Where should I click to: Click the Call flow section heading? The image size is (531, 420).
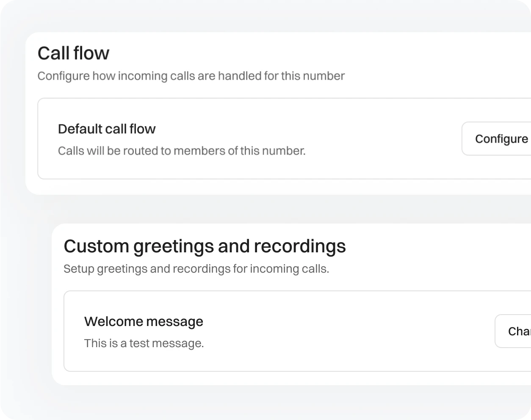click(73, 53)
